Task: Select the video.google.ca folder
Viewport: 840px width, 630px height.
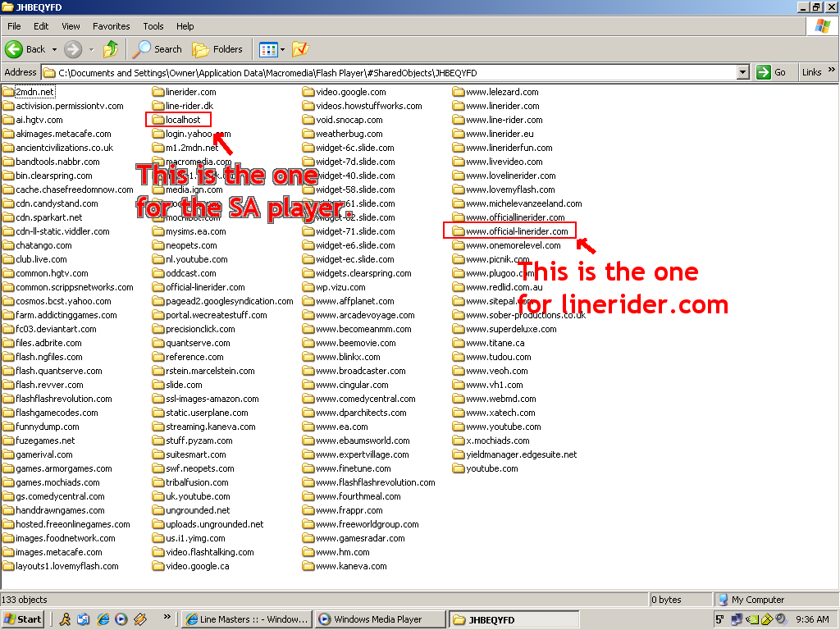Action: pos(190,566)
